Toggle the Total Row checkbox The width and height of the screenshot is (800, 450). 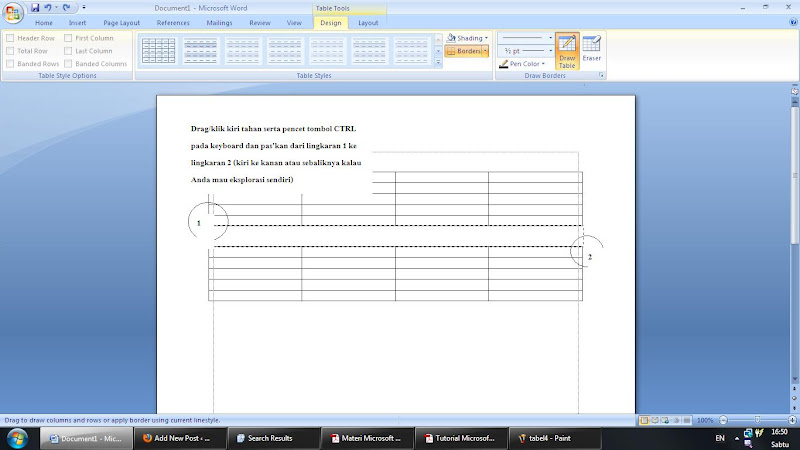coord(10,51)
